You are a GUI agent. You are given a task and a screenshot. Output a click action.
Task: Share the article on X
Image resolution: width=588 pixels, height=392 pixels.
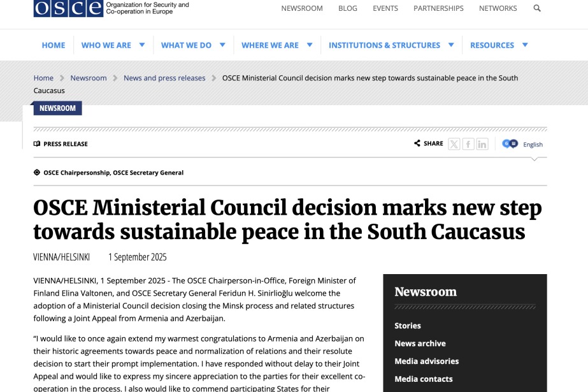(454, 144)
